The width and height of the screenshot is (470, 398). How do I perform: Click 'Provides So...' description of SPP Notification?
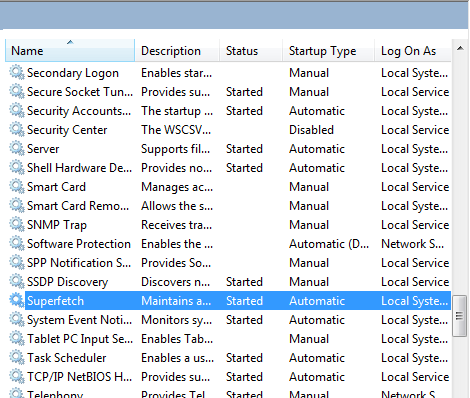click(x=176, y=263)
